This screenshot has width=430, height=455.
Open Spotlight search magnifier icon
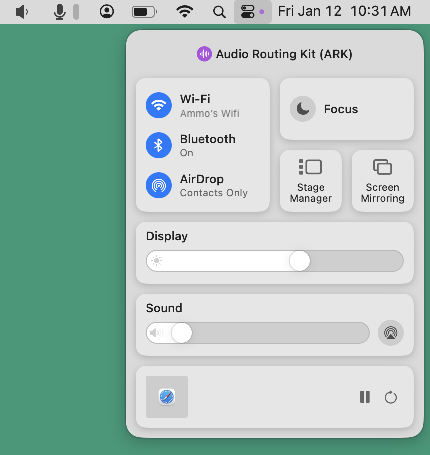219,12
